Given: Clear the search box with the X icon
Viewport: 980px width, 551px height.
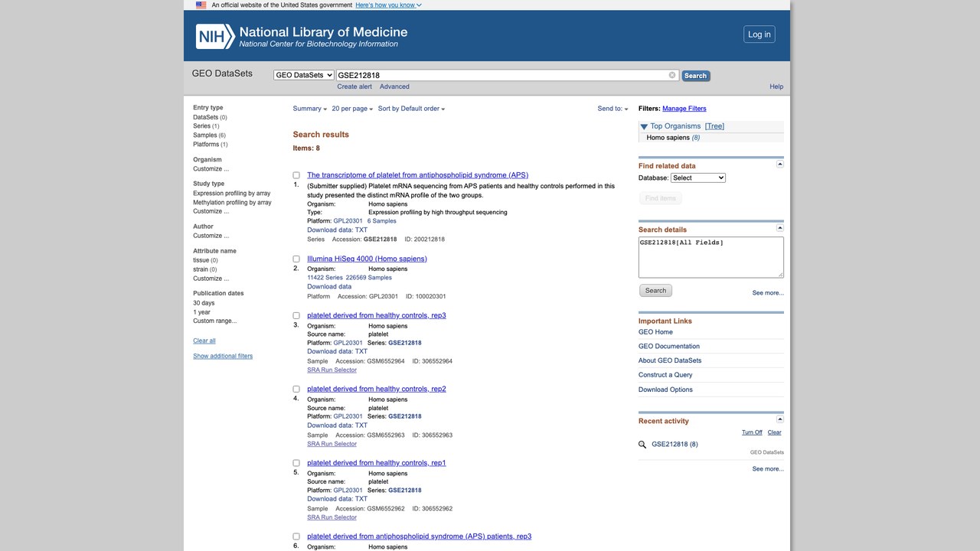Looking at the screenshot, I should coord(672,75).
